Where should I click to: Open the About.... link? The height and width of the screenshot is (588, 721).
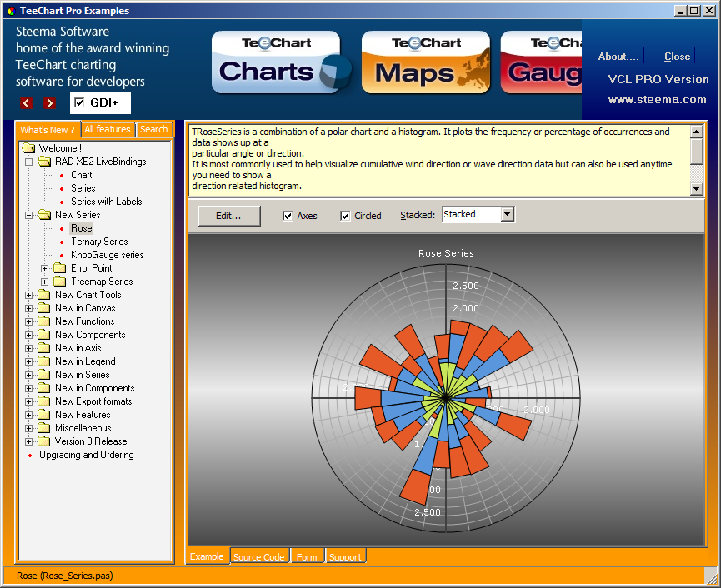point(618,57)
